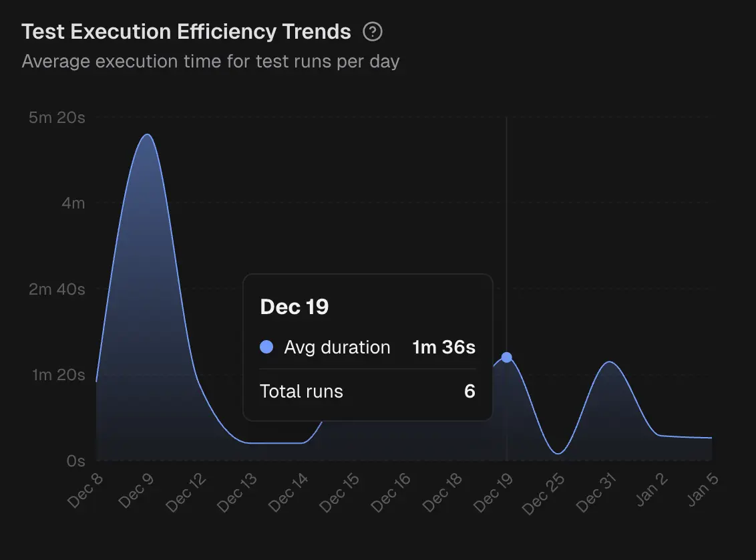Select the Dec 16 date label
Screen dimensions: 756x560
pyautogui.click(x=392, y=491)
